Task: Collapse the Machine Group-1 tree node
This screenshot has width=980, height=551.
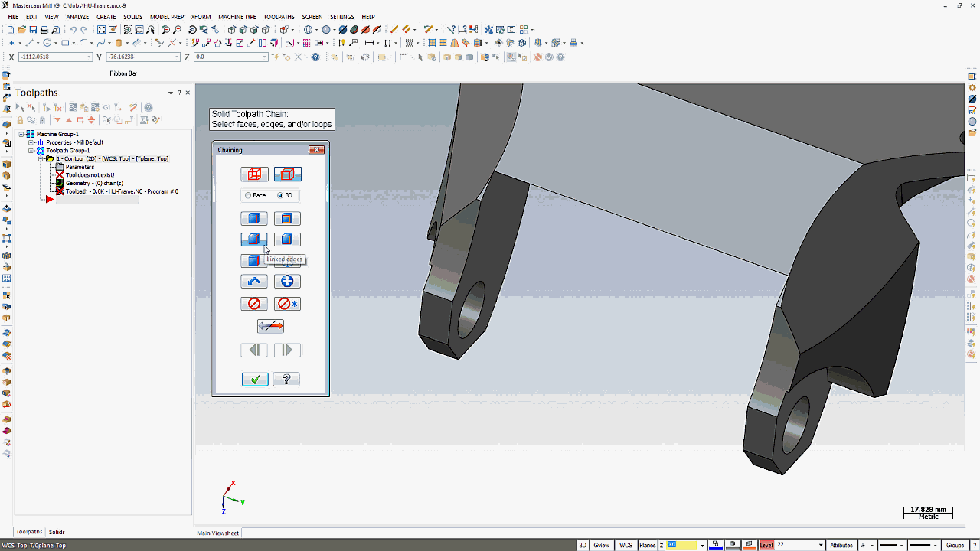Action: (x=22, y=134)
